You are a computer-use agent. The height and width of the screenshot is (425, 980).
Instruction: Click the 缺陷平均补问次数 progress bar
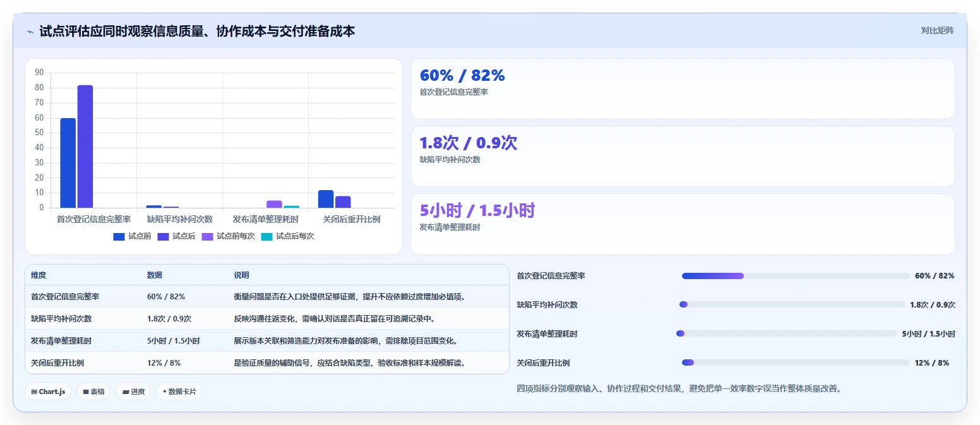click(792, 304)
